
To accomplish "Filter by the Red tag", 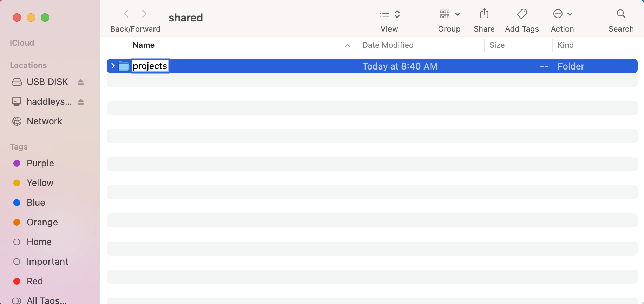I will 35,281.
